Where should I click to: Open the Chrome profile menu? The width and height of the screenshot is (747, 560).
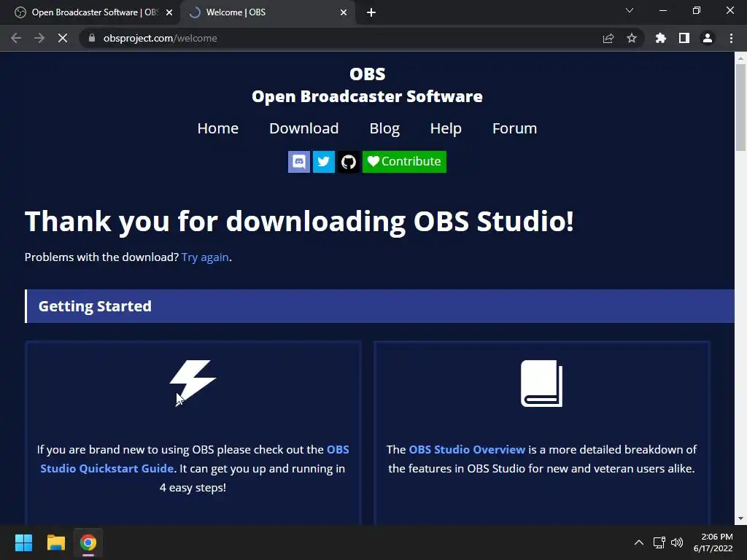coord(708,38)
